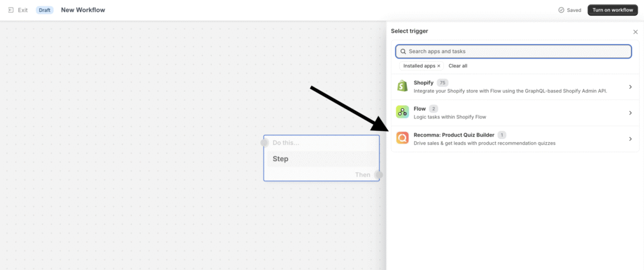Click the Saved checkmark icon
Image resolution: width=644 pixels, height=270 pixels.
(561, 10)
